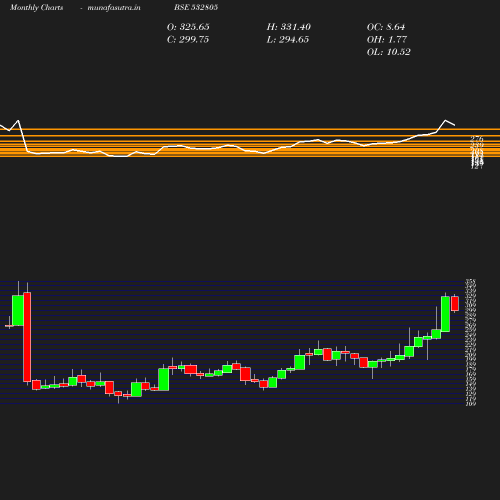Viewport: 500px width, 500px height.
Task: Click the tall green candle just before the last candle
Action: click(445, 314)
